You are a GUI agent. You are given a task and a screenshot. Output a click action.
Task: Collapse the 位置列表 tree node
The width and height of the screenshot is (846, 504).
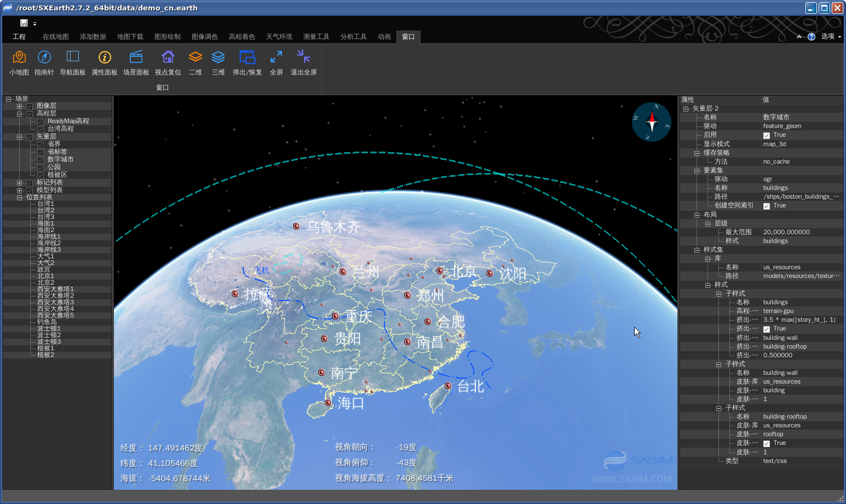[19, 198]
